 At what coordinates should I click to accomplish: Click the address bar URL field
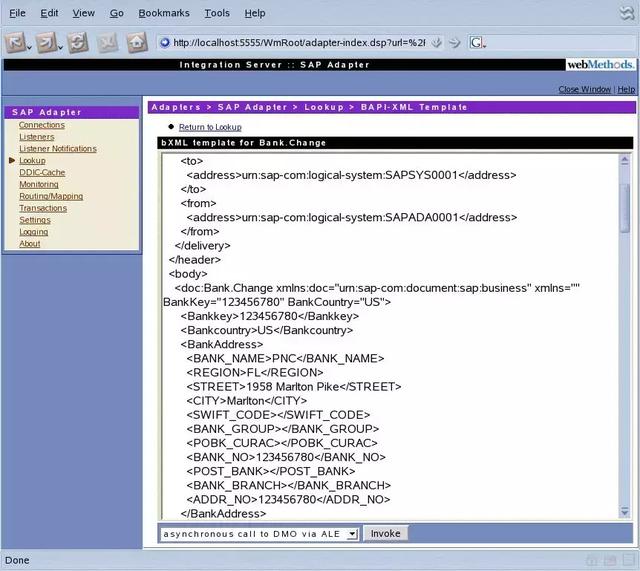pos(299,42)
